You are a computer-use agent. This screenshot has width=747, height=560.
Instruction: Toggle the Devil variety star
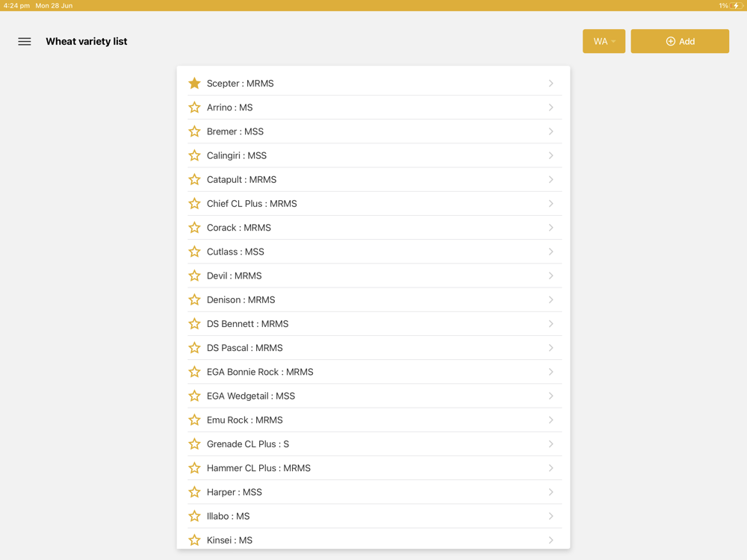[194, 276]
